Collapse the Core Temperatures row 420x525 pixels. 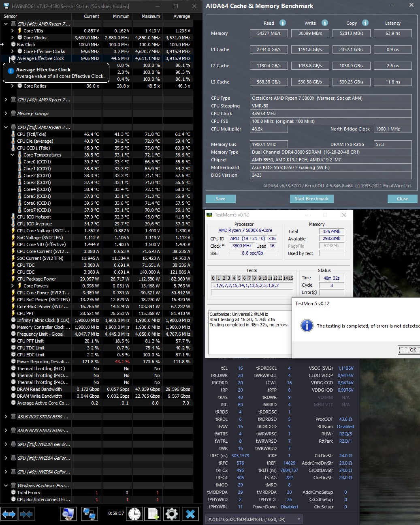pyautogui.click(x=12, y=155)
